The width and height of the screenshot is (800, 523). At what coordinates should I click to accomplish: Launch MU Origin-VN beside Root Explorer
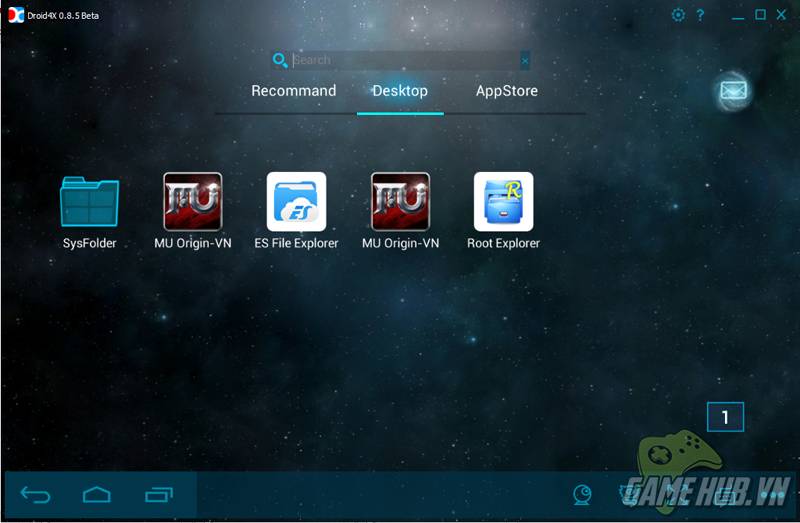[400, 202]
